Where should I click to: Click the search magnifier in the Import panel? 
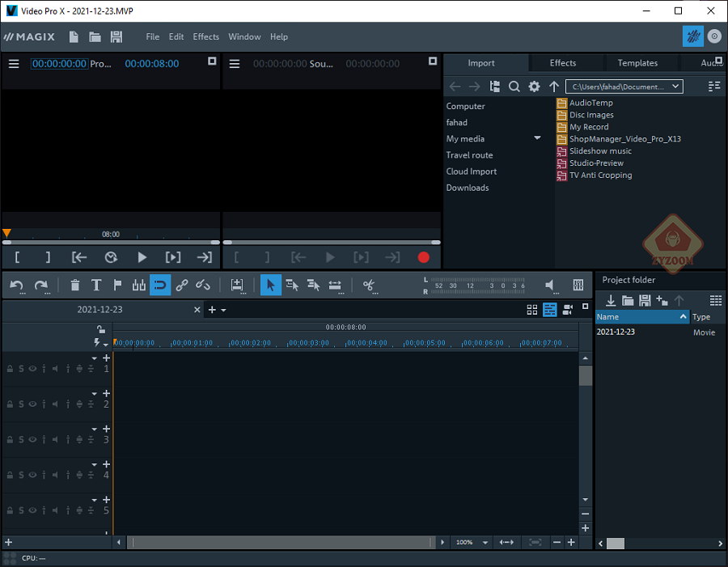[514, 87]
